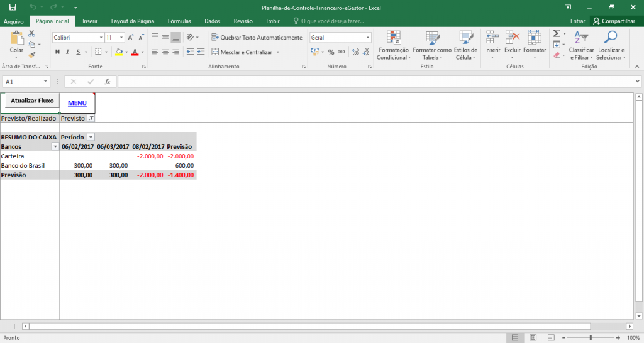Open Formatar como Tabela gallery
Screen dimensions: 644x343
pyautogui.click(x=432, y=45)
